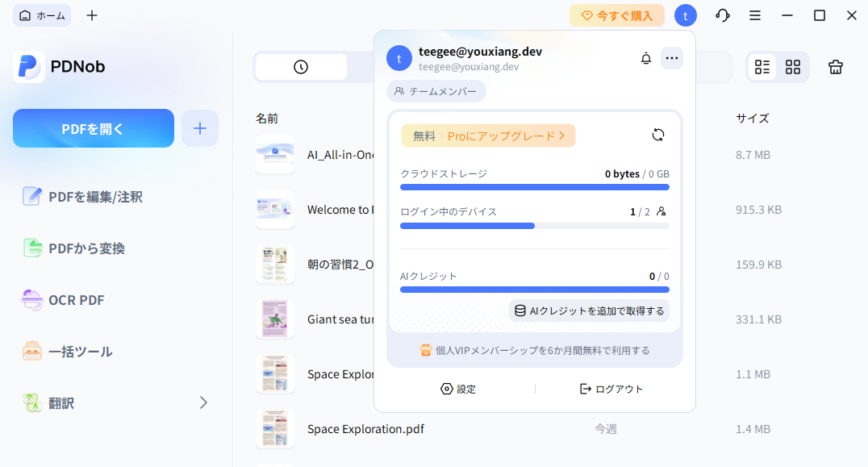Image resolution: width=868 pixels, height=467 pixels.
Task: Open 翻訳 translation tool
Action: pyautogui.click(x=48, y=402)
